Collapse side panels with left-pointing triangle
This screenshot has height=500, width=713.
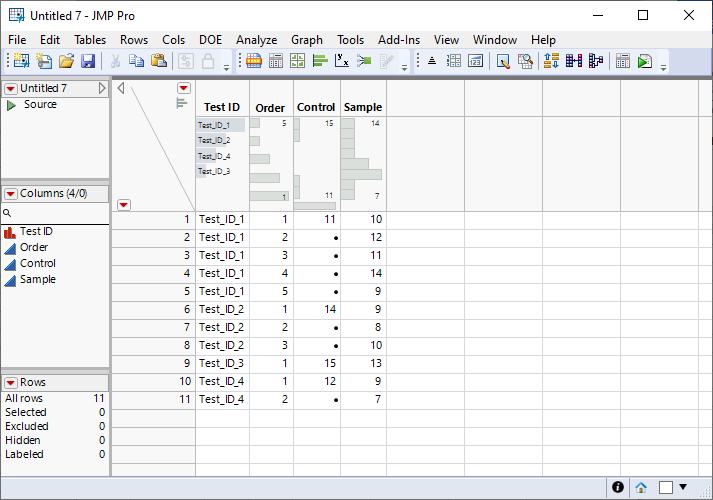(x=121, y=88)
